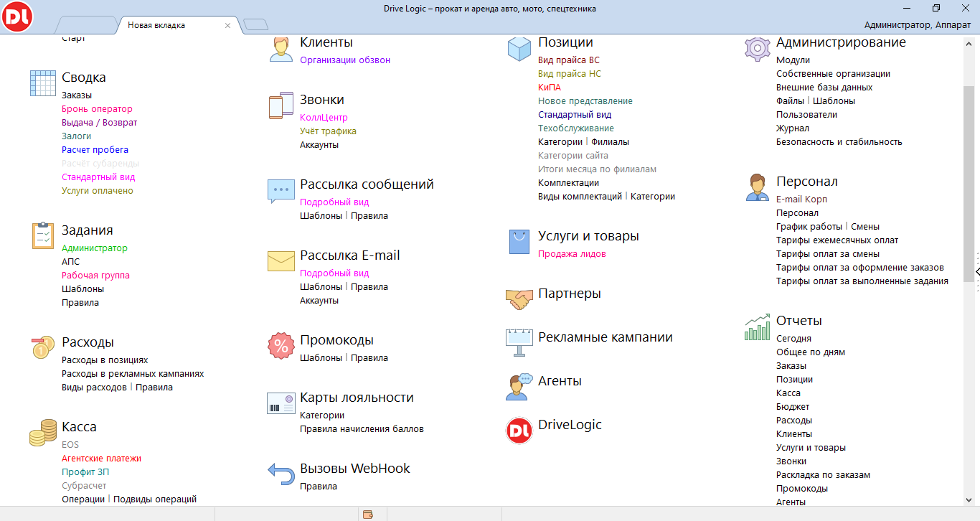
Task: Open the Отчеты chart icon
Action: pyautogui.click(x=756, y=326)
